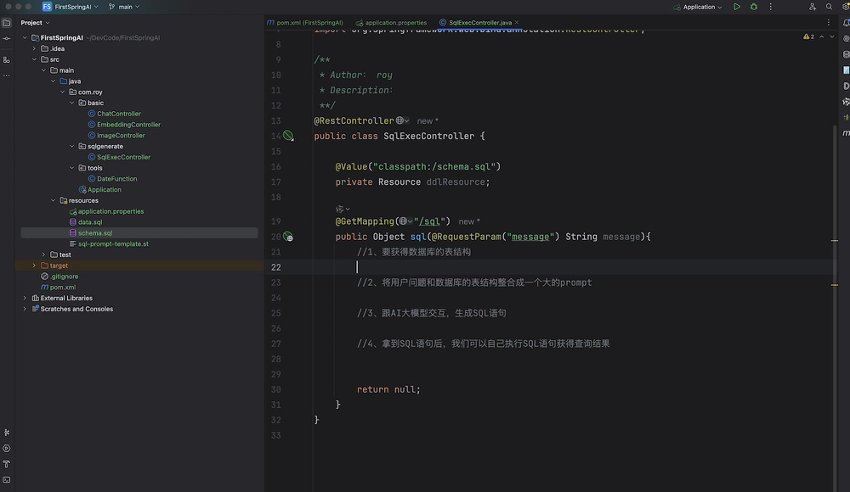
Task: Click the "message" request parameter link
Action: pyautogui.click(x=530, y=236)
